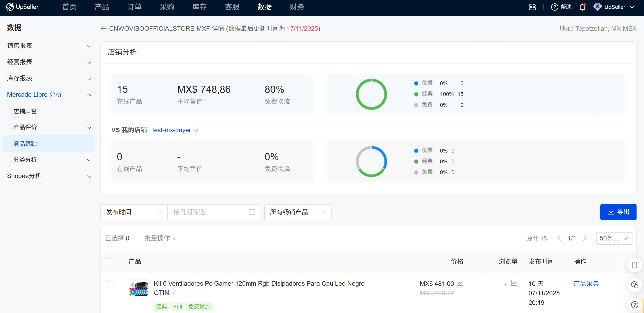Tick the select-all checkbox in table header

110,261
